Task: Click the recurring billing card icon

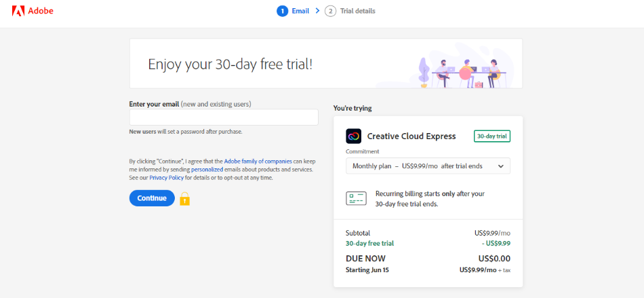Action: coord(356,198)
